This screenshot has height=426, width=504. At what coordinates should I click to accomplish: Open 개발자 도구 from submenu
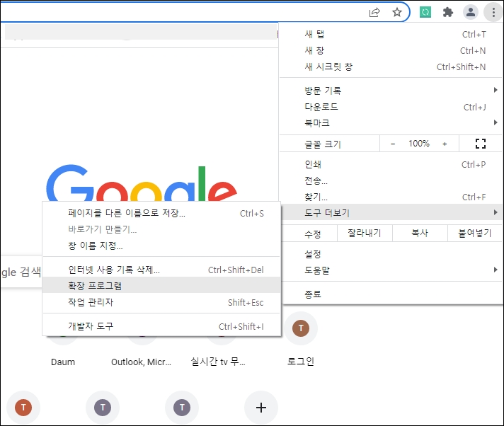click(161, 326)
